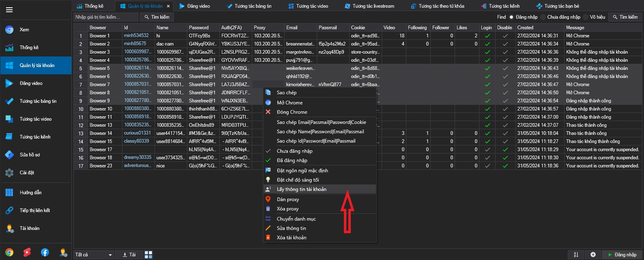The height and width of the screenshot is (260, 644).
Task: Open the Tất cả category dropdown
Action: [94, 255]
